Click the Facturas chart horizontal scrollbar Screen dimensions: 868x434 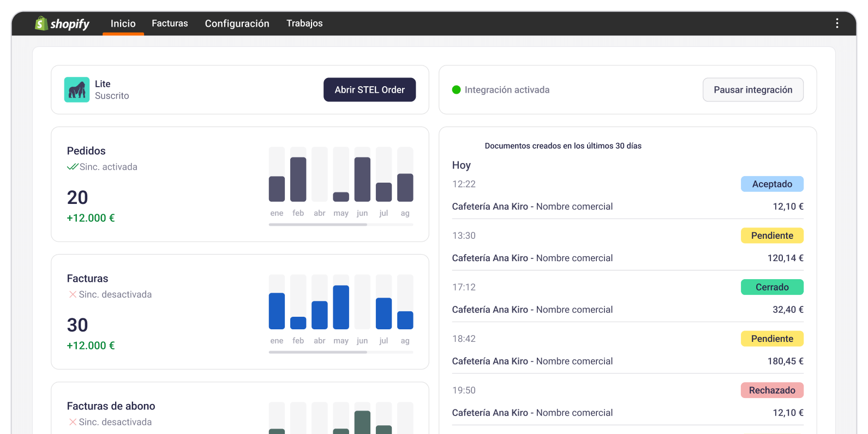(x=318, y=352)
